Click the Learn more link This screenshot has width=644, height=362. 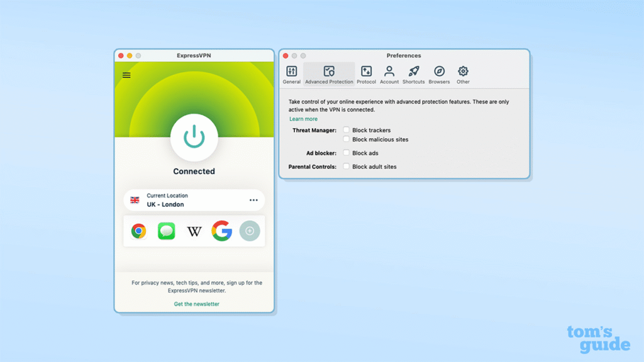coord(303,119)
